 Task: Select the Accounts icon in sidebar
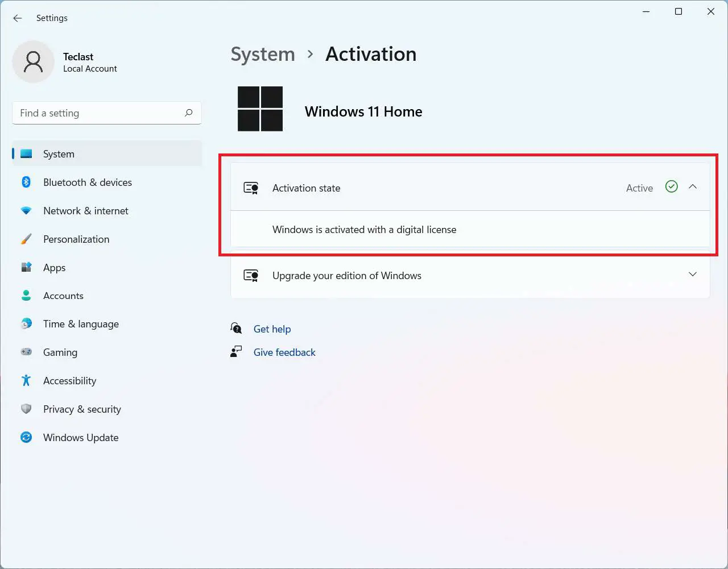(26, 296)
